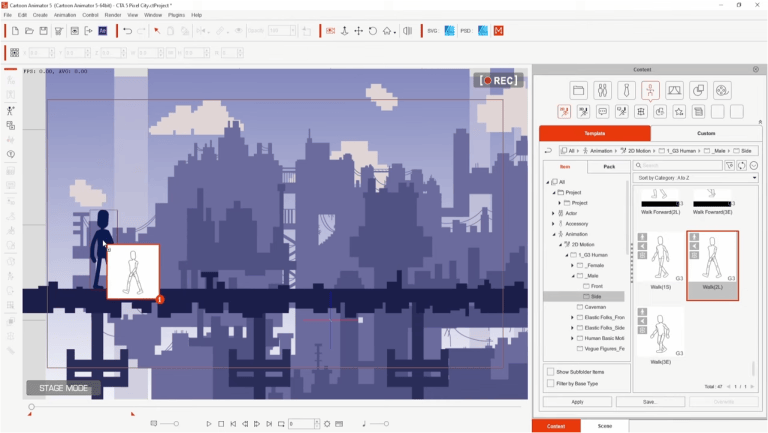Open the timeline settings gear icon
This screenshot has height=433, width=768.
coord(327,424)
